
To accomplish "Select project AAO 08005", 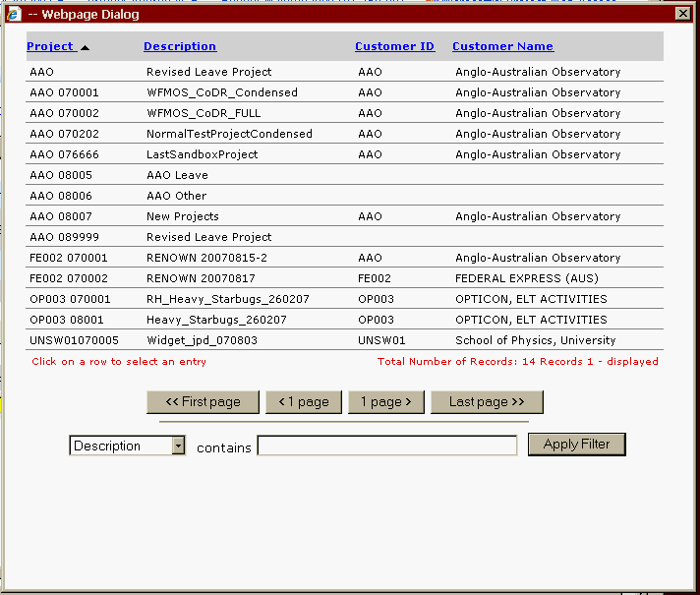I will click(x=344, y=175).
